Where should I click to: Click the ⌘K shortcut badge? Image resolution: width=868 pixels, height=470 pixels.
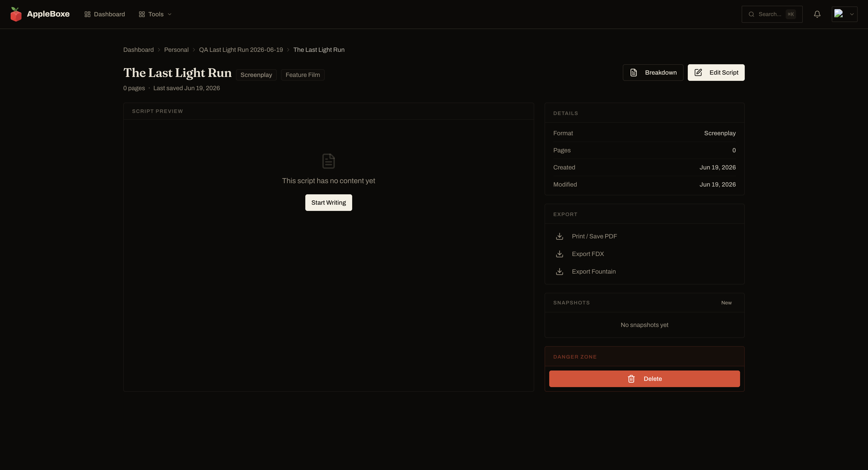pyautogui.click(x=791, y=14)
